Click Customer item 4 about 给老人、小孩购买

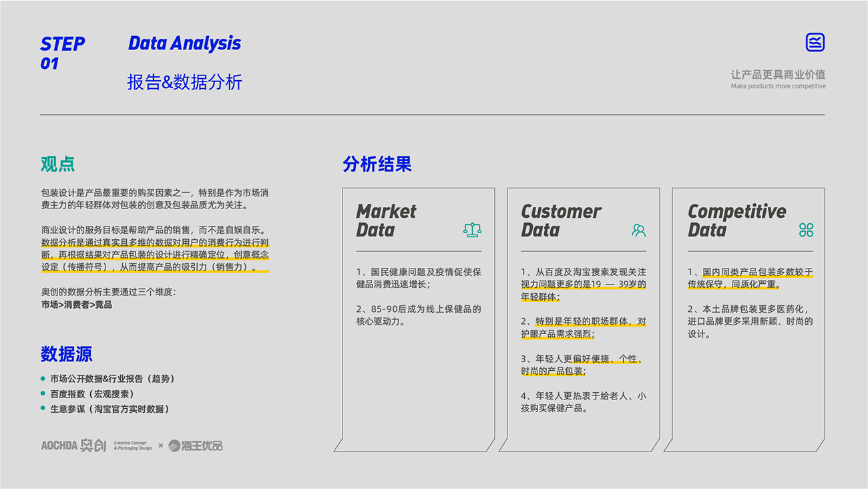[584, 402]
